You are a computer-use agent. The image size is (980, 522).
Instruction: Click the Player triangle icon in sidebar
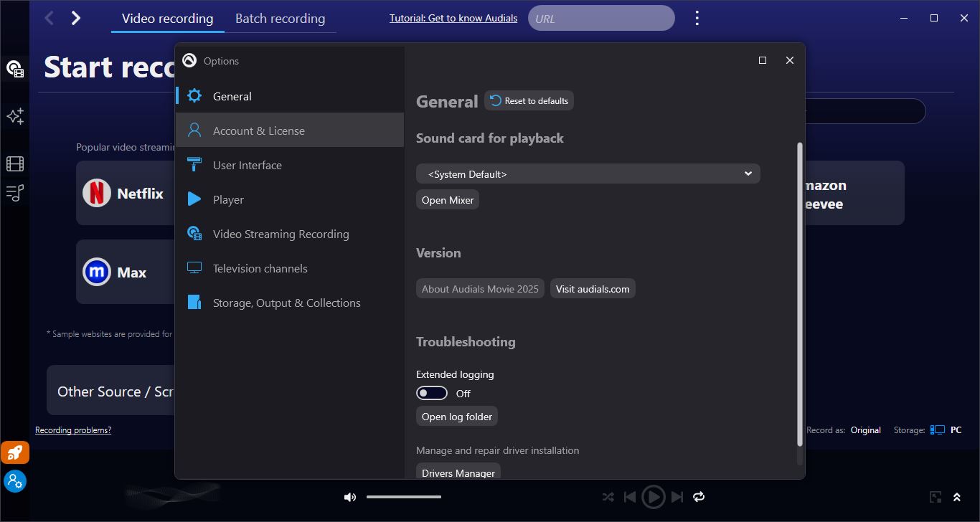(194, 199)
